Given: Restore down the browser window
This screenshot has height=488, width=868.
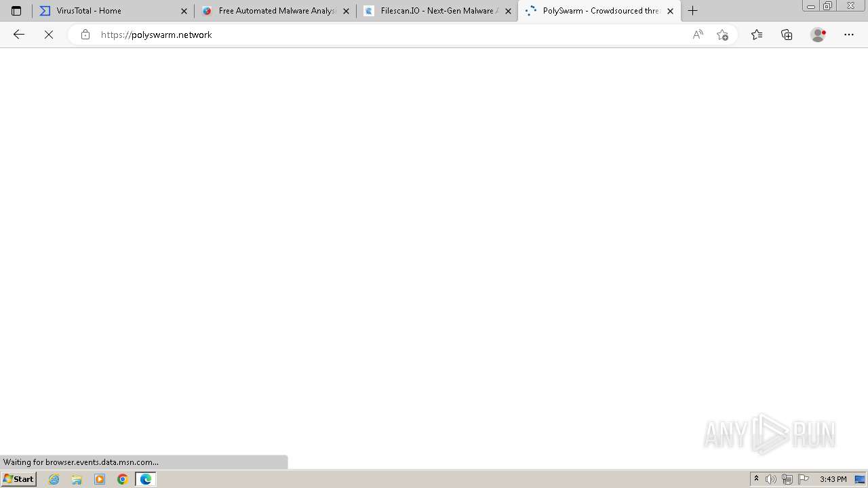Looking at the screenshot, I should click(828, 5).
